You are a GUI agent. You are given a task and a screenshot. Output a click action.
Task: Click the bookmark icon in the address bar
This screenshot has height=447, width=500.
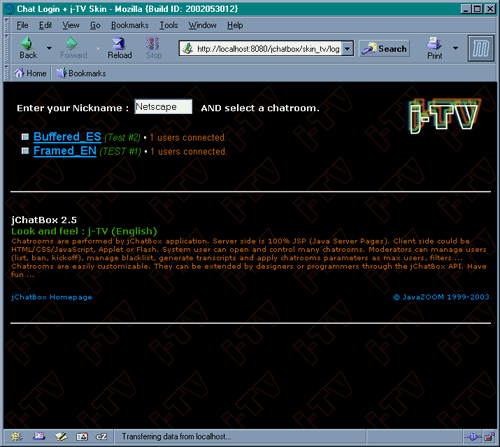pyautogui.click(x=188, y=49)
